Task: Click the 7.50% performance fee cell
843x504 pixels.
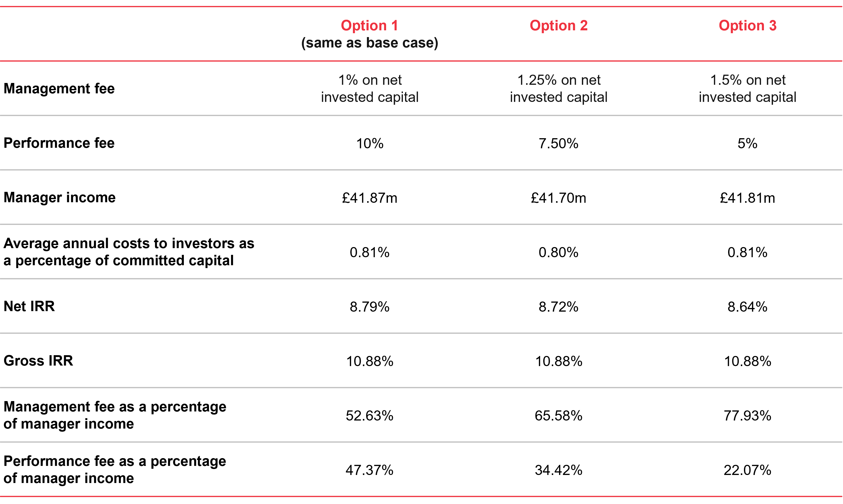Action: 558,143
